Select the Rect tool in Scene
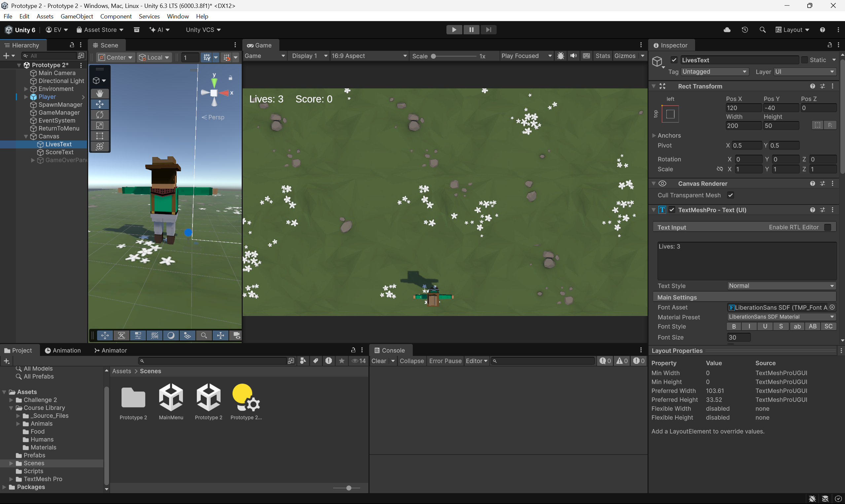 coord(100,136)
